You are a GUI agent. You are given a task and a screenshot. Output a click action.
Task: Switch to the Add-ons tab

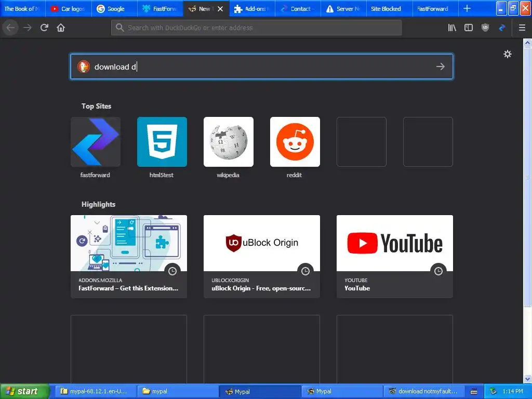[x=252, y=9]
